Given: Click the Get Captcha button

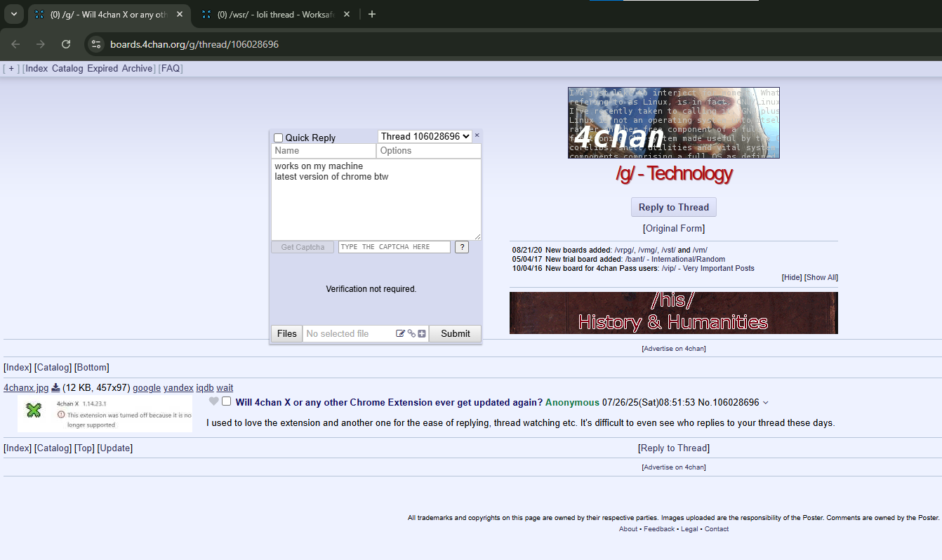Looking at the screenshot, I should (x=303, y=247).
